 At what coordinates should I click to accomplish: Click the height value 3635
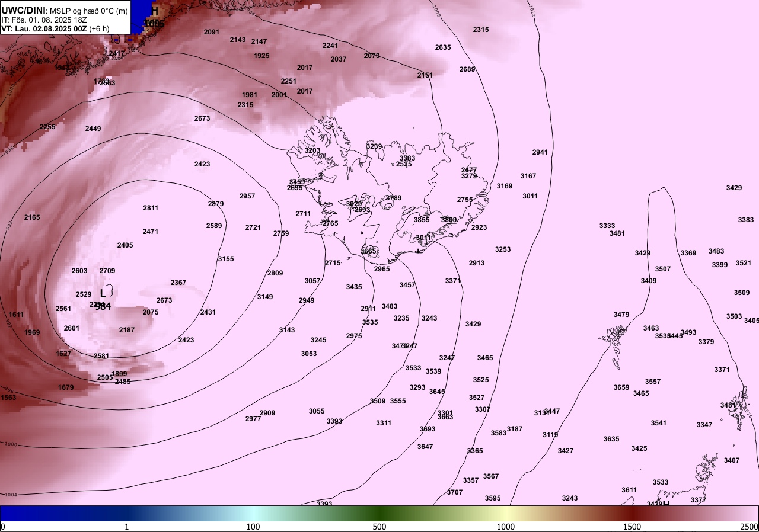pos(611,439)
